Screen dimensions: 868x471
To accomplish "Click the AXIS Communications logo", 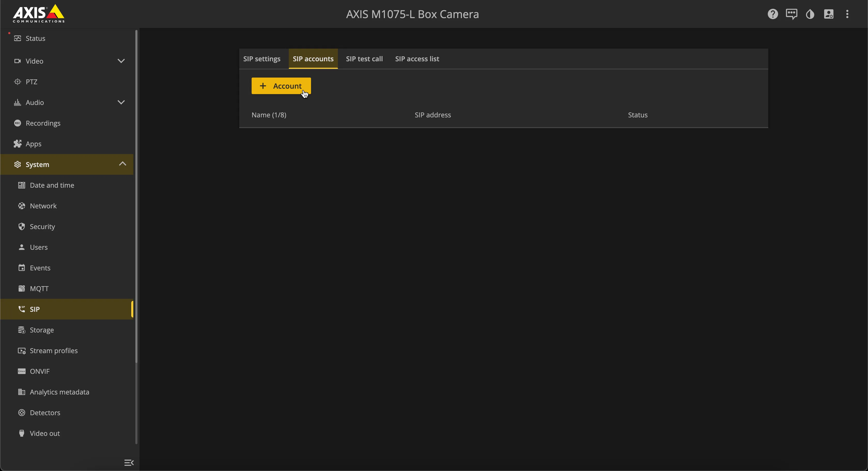I will tap(38, 14).
